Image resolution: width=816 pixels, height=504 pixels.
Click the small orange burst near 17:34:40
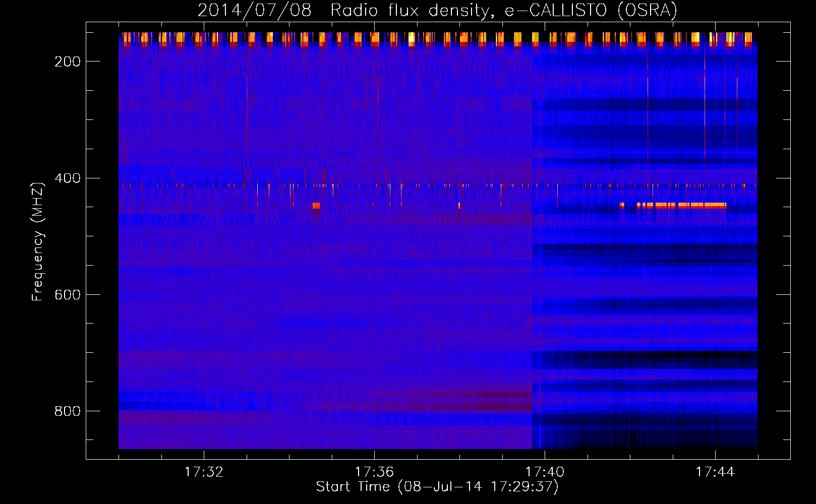click(x=316, y=205)
